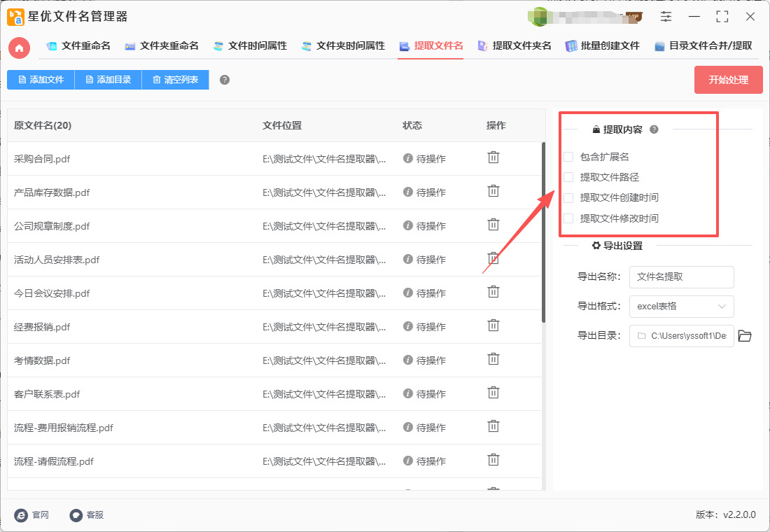Click help icon next to 提取内容
The width and height of the screenshot is (770, 532).
pos(654,129)
